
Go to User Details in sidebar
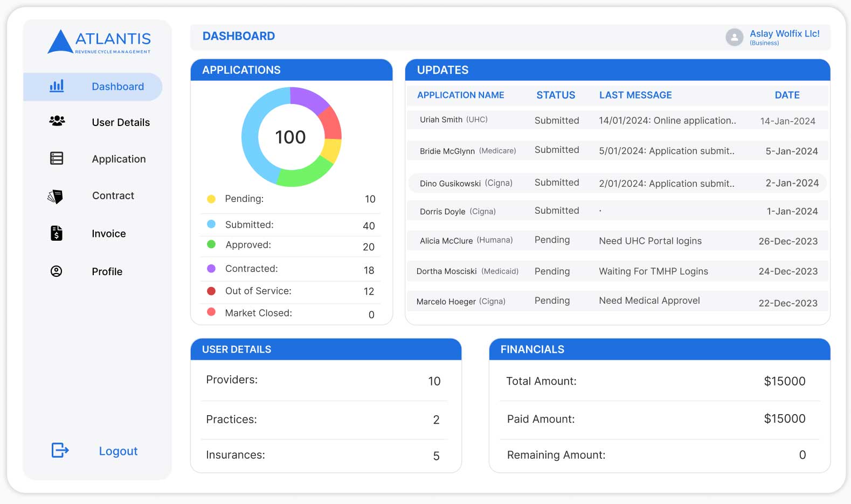point(121,122)
